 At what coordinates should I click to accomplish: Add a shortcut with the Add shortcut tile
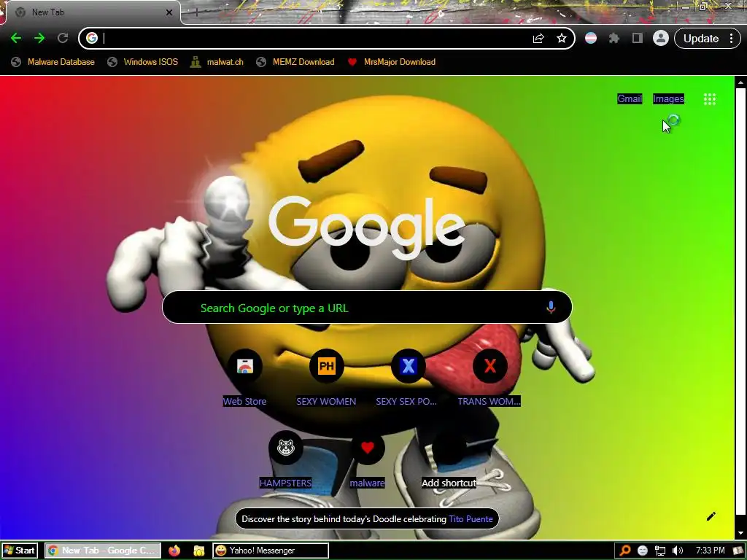click(x=449, y=459)
